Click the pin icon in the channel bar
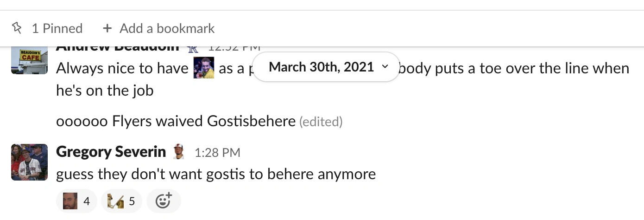Image resolution: width=644 pixels, height=220 pixels. 17,29
